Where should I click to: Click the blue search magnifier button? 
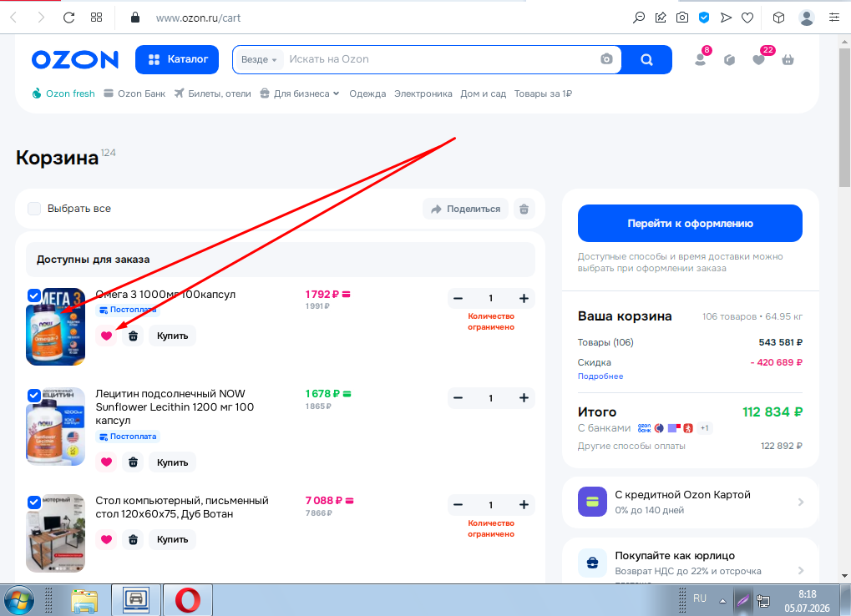(x=646, y=59)
